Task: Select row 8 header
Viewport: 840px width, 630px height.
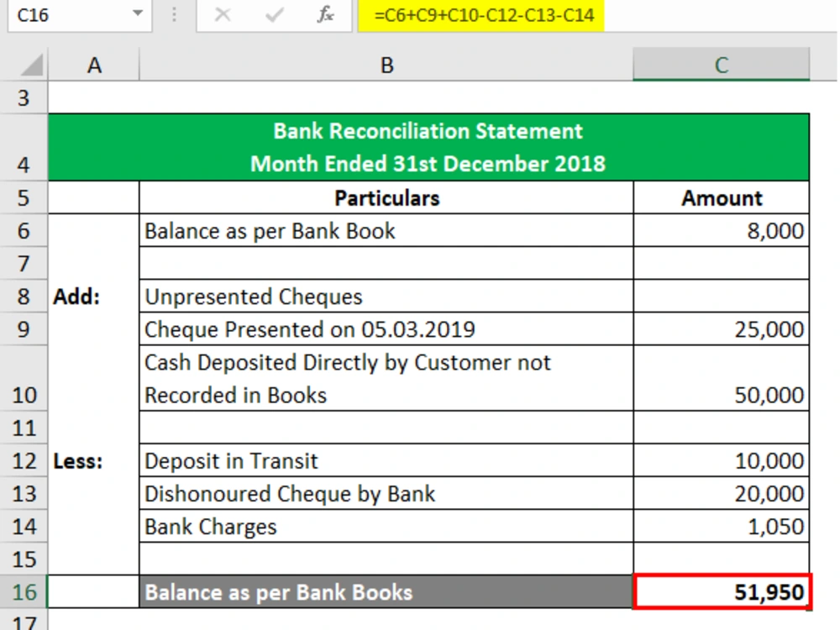Action: coord(24,297)
